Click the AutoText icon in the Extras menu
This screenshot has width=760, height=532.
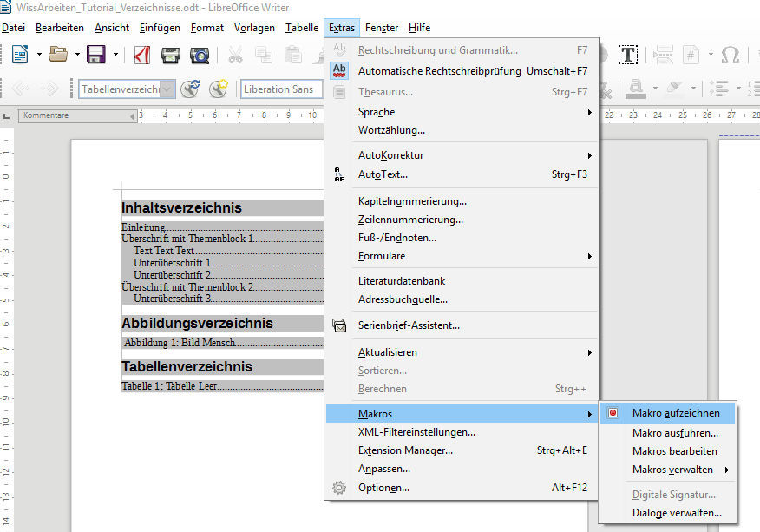coord(339,174)
